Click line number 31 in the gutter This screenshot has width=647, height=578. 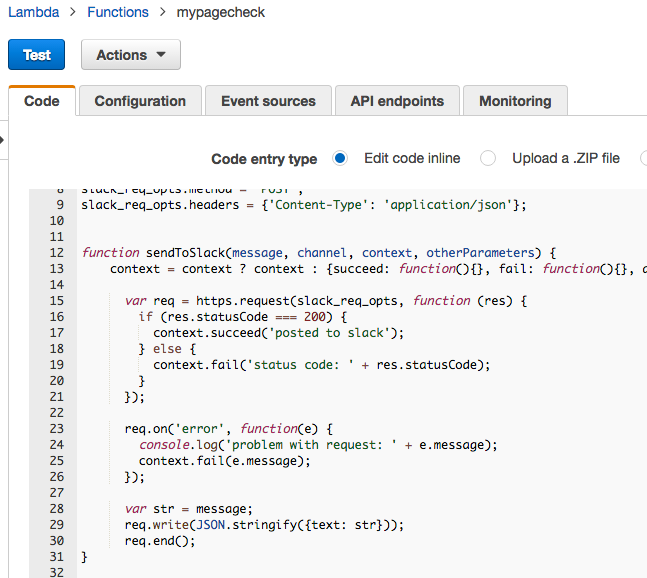coord(57,557)
